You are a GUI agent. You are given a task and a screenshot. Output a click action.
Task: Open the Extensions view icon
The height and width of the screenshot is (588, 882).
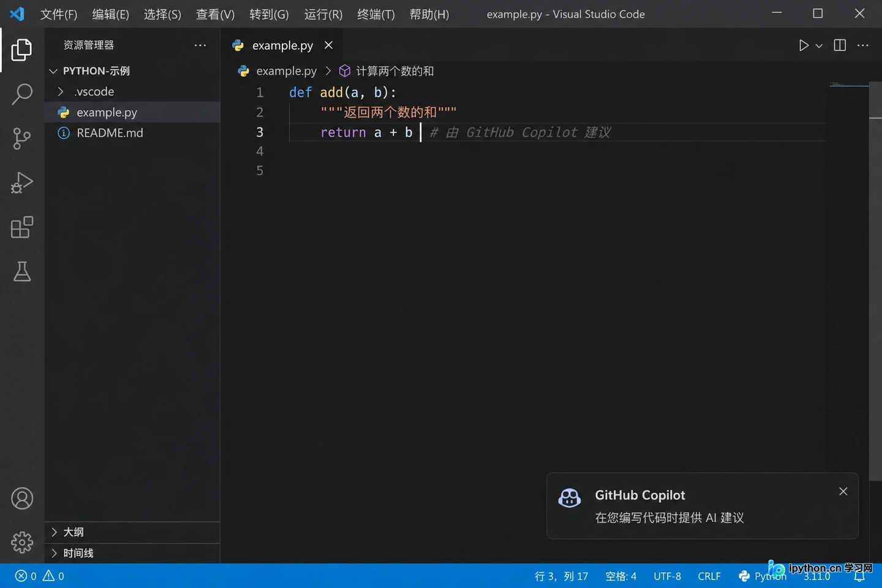22,227
